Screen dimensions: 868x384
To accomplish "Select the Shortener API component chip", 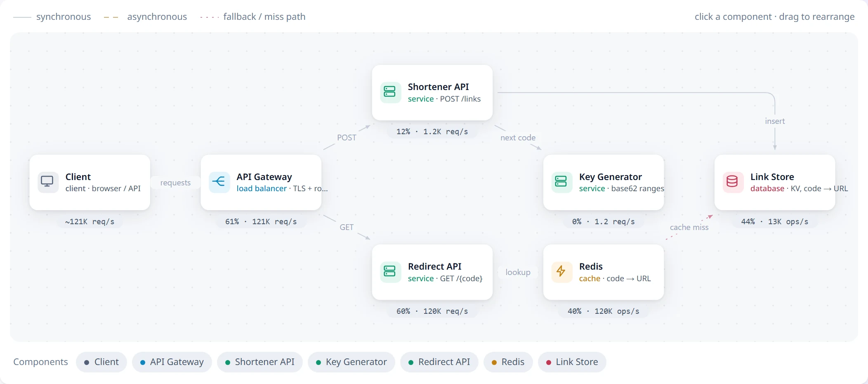I will (x=260, y=362).
